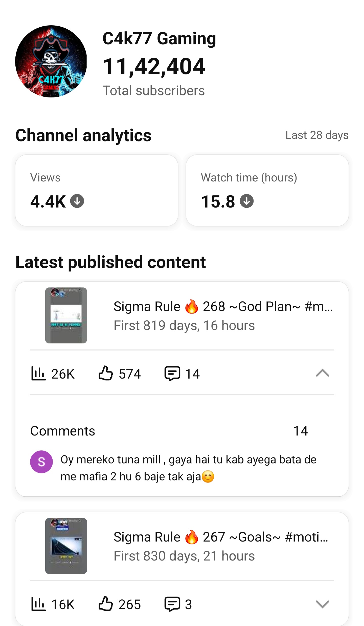Open the Sigma Rule 268 video thumbnail
Viewport: 364px width, 626px height.
(x=66, y=315)
